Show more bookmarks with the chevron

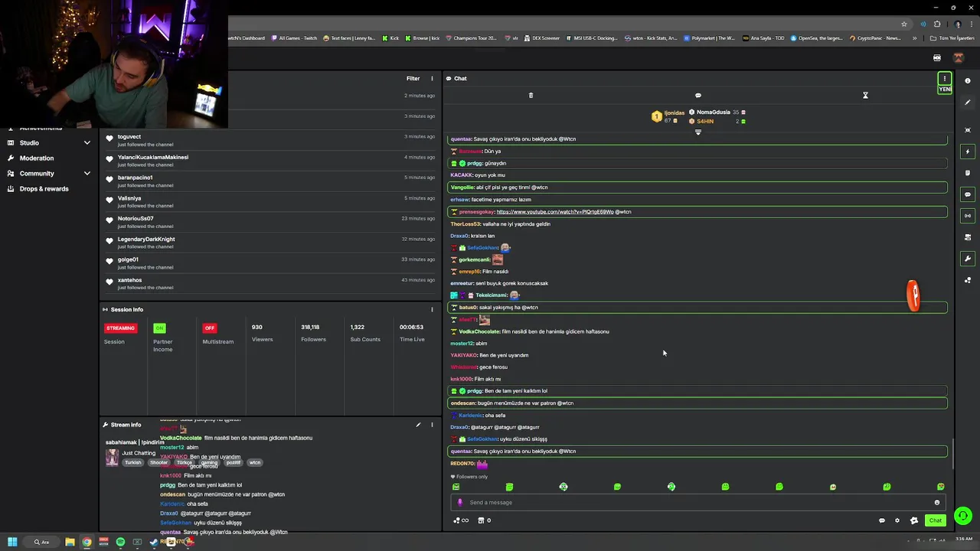coord(914,38)
